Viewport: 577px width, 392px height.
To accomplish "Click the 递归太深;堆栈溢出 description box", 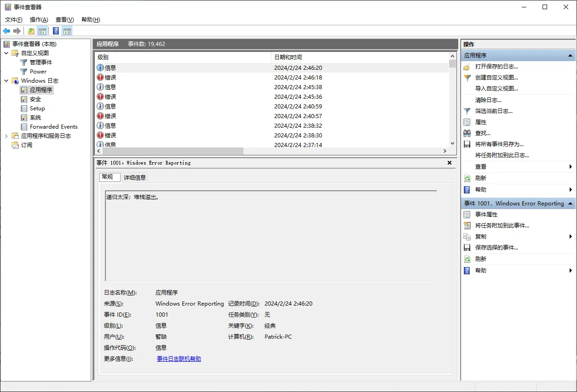I will pos(271,236).
